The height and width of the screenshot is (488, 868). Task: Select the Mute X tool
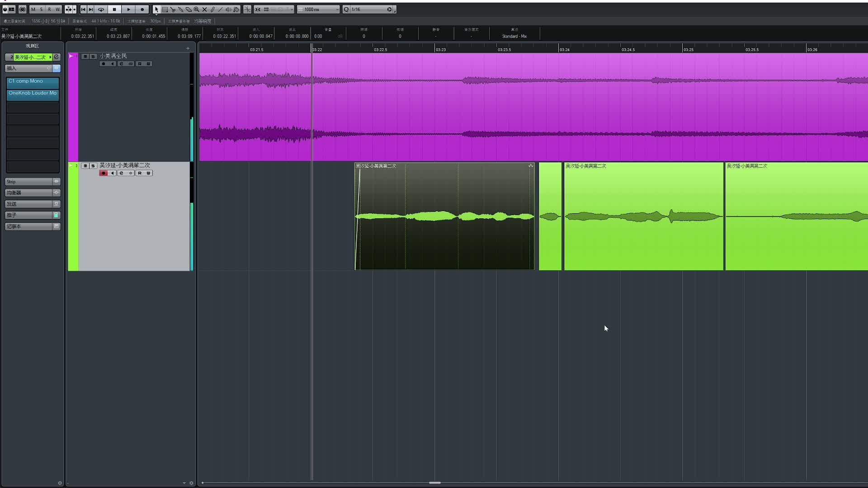point(204,9)
